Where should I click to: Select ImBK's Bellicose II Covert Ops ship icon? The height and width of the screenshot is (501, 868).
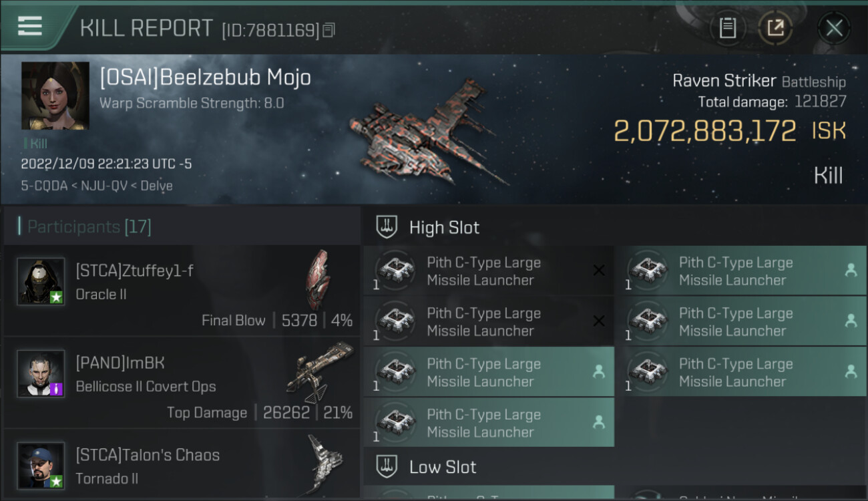click(320, 371)
